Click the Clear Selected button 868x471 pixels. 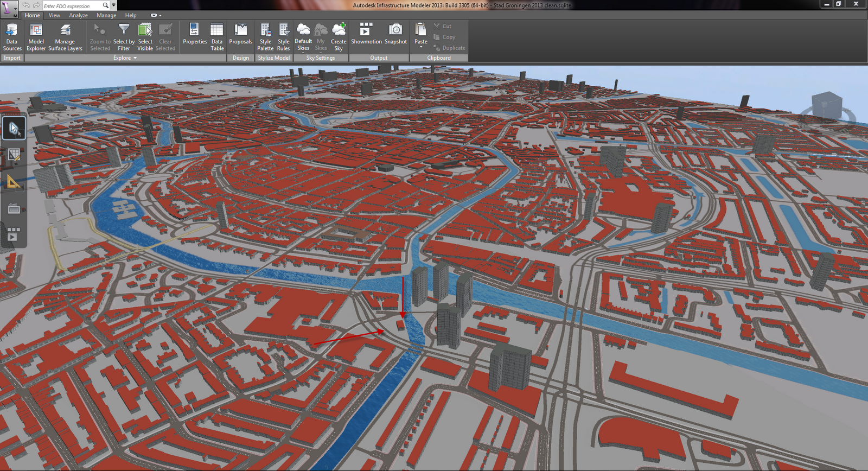(x=165, y=37)
